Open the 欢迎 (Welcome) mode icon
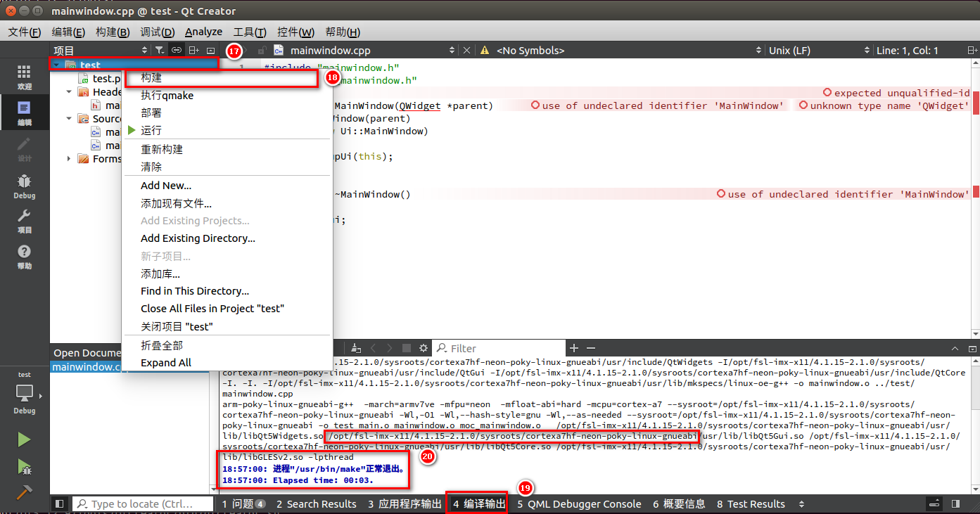This screenshot has width=980, height=514. [24, 74]
